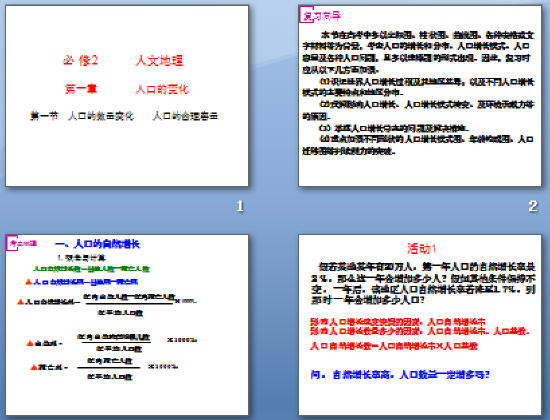Click the 人口的合理容量 section text

coord(186,116)
